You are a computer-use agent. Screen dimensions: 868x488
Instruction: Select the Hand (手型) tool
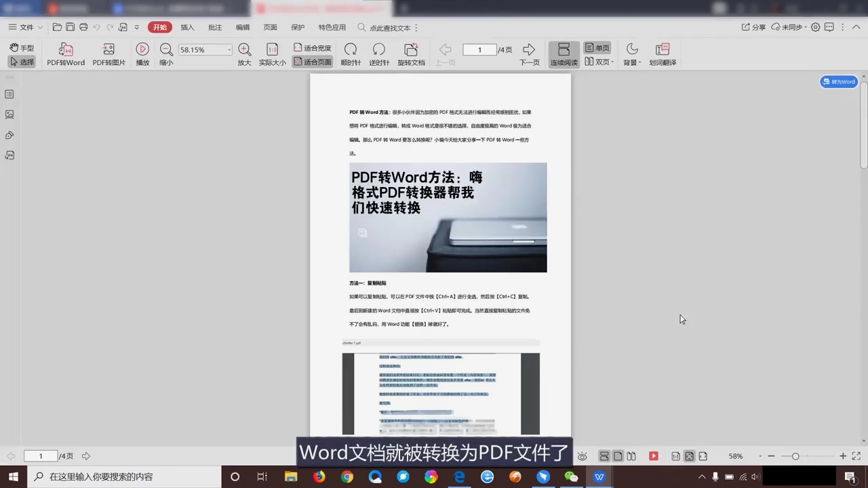pyautogui.click(x=22, y=48)
